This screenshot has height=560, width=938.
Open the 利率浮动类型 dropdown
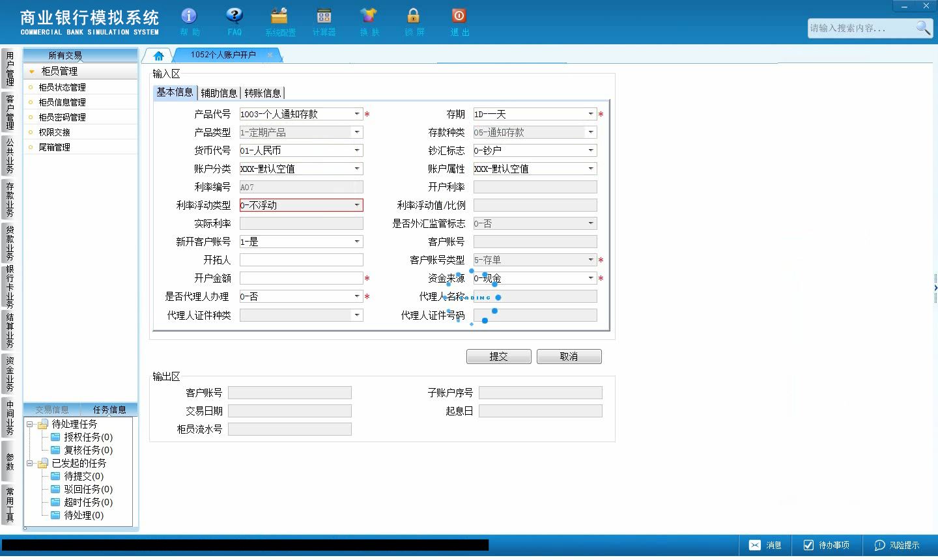(x=357, y=205)
